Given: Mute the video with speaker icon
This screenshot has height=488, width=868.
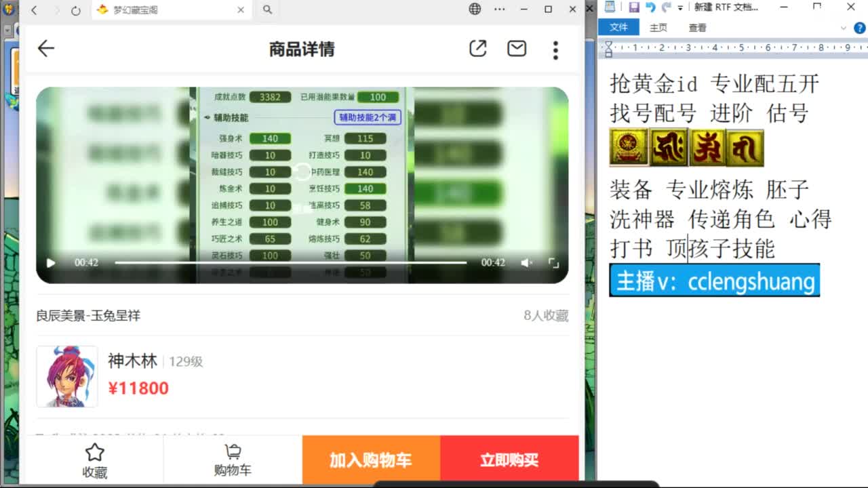Looking at the screenshot, I should click(526, 263).
